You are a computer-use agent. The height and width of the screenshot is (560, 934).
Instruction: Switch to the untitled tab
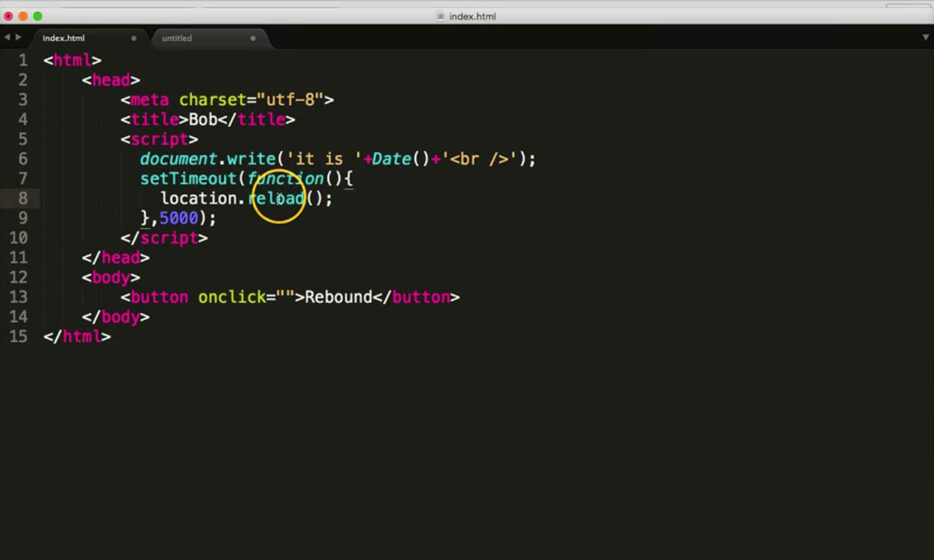[x=177, y=38]
